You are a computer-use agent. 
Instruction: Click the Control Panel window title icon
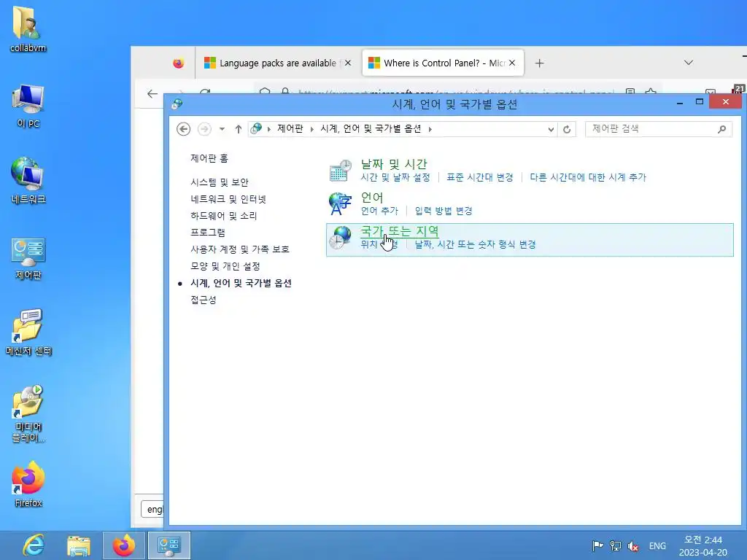177,104
